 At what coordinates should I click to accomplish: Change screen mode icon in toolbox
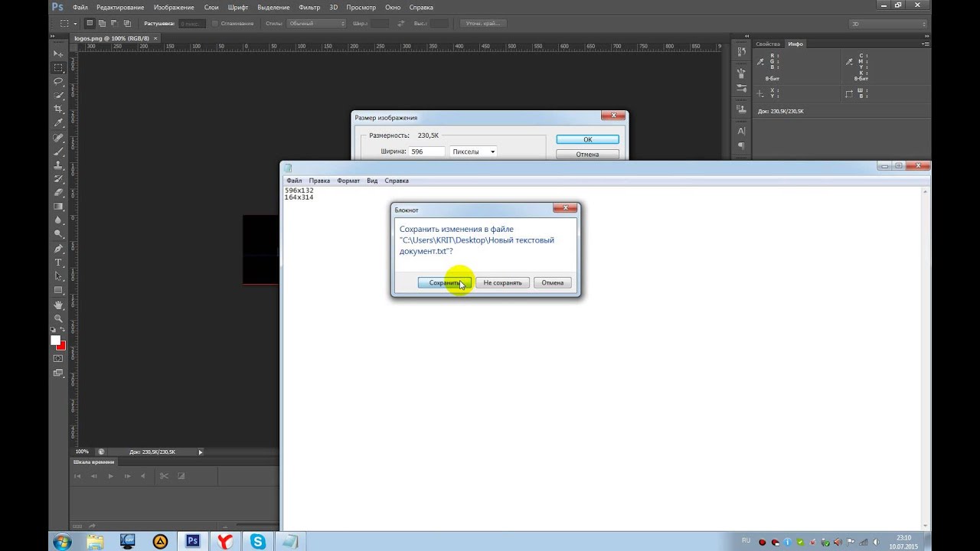coord(58,373)
